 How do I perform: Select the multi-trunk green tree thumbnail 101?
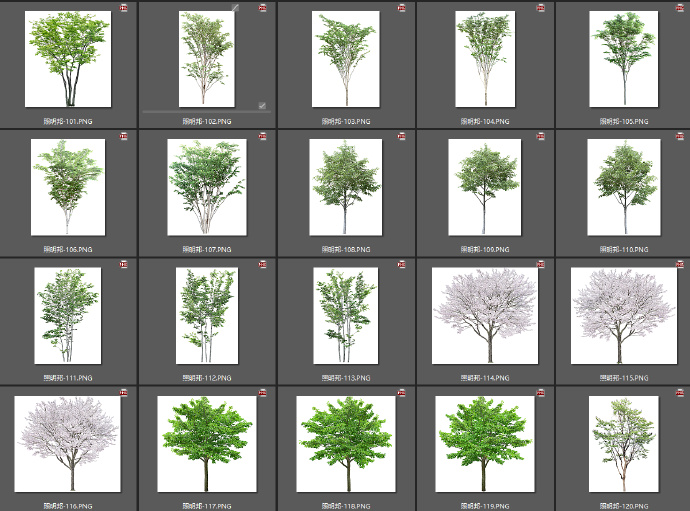68,59
